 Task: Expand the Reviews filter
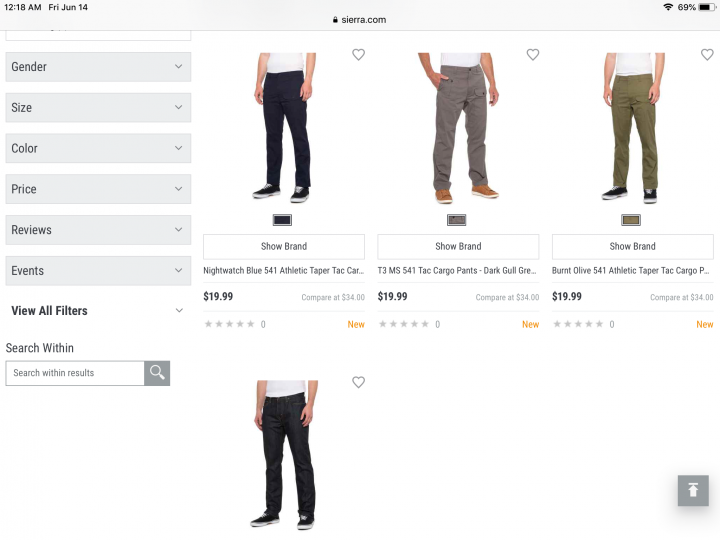pos(98,230)
